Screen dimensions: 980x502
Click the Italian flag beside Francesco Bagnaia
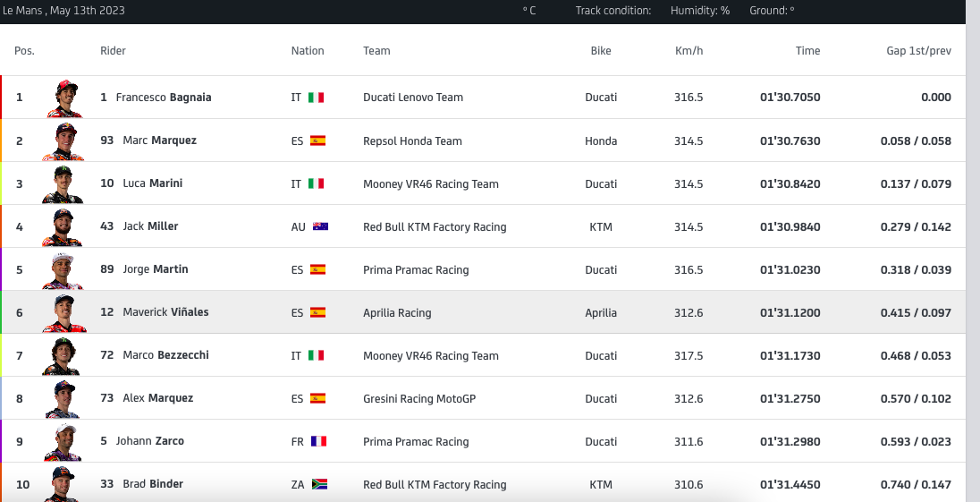pyautogui.click(x=316, y=98)
